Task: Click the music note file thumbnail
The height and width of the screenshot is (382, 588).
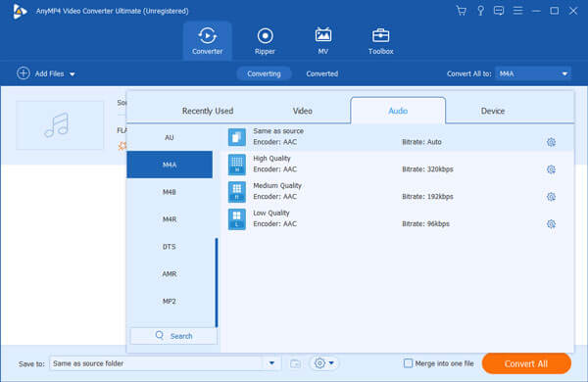Action: point(60,125)
